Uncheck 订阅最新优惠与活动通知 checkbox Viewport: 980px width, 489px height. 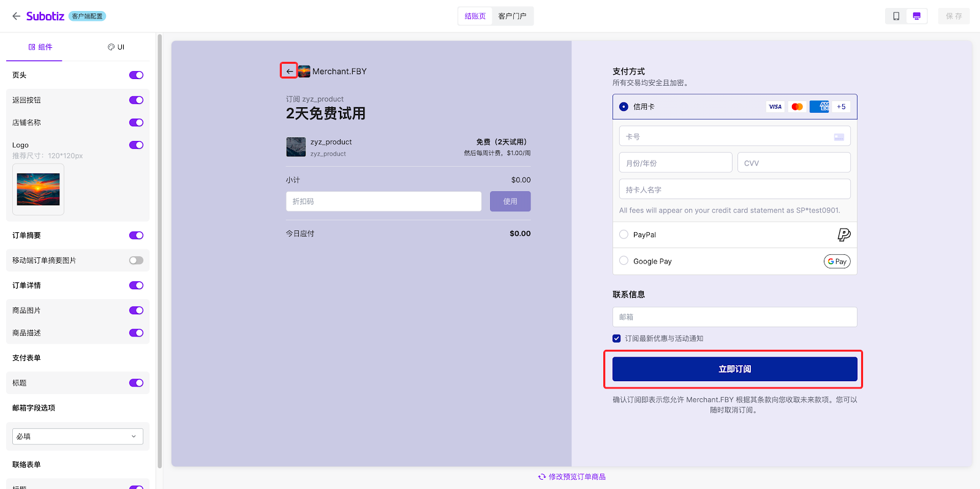tap(617, 338)
